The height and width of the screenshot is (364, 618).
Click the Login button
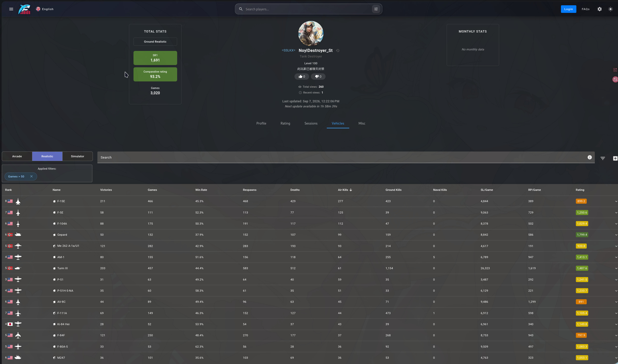(x=569, y=9)
